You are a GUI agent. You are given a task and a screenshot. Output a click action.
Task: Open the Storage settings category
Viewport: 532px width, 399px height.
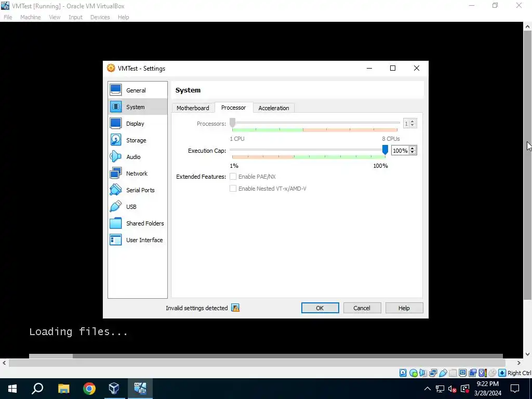coord(137,140)
